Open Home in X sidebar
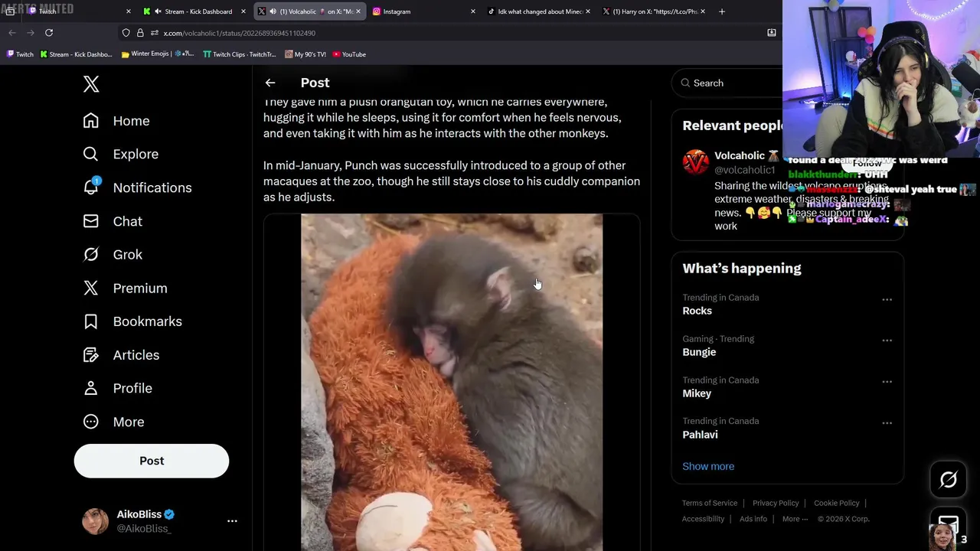The image size is (980, 551). (116, 121)
